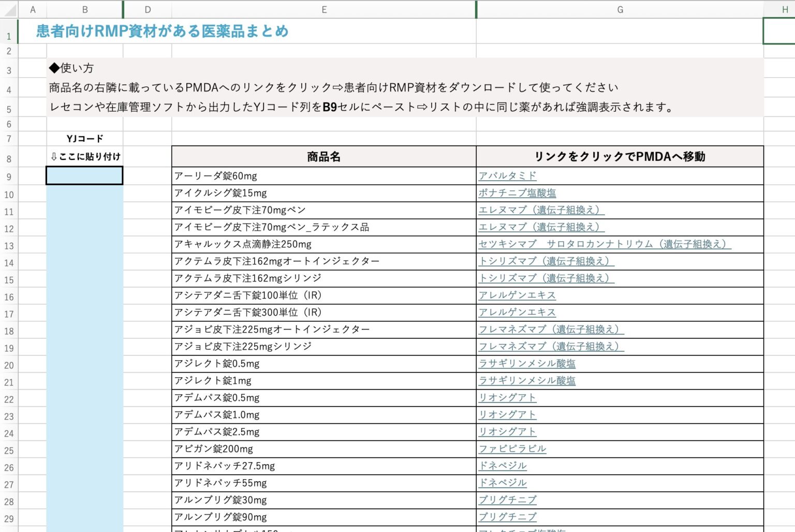The image size is (795, 532).
Task: Select row 20 header
Action: coord(9,365)
